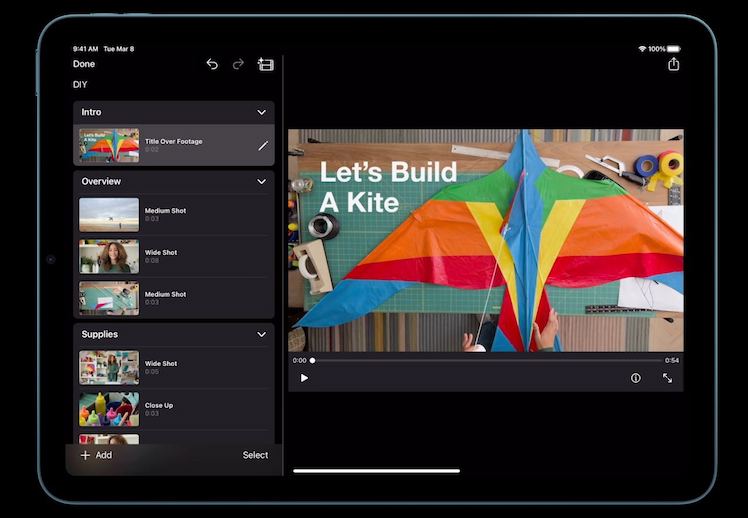The height and width of the screenshot is (518, 748).
Task: Tap Select at bottom of list
Action: coord(255,455)
